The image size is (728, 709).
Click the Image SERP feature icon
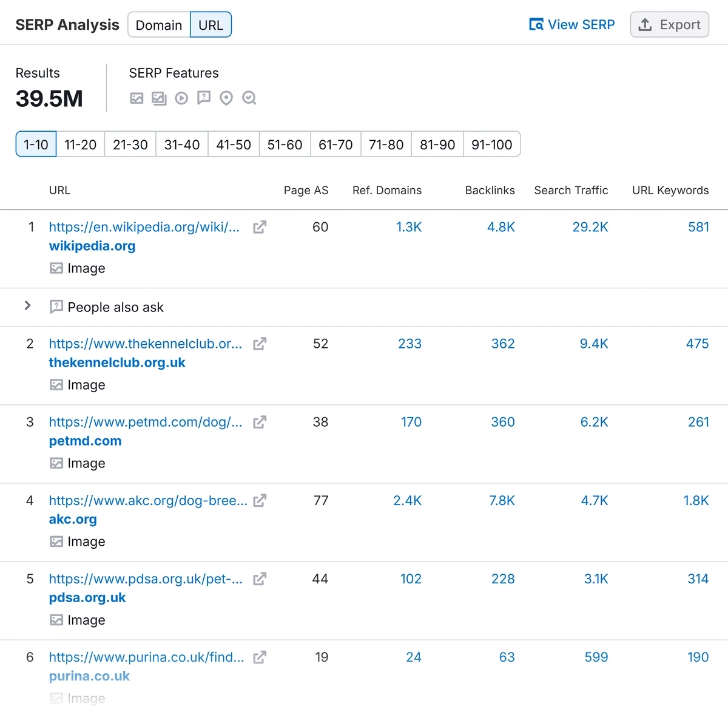point(136,98)
